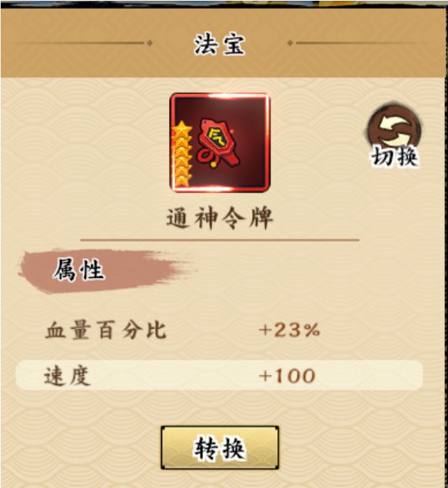The width and height of the screenshot is (448, 488).
Task: Open the 通神令牌 treasure item icon
Action: (x=220, y=142)
